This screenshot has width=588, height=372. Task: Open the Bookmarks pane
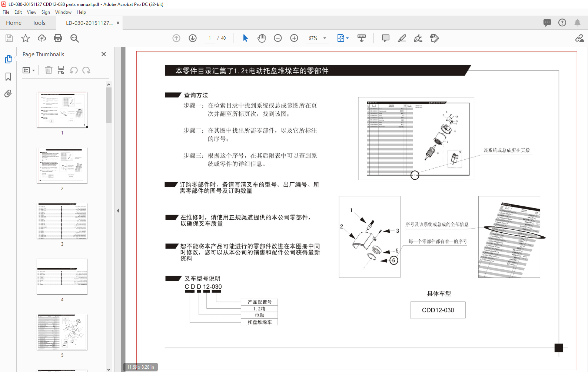coord(8,77)
